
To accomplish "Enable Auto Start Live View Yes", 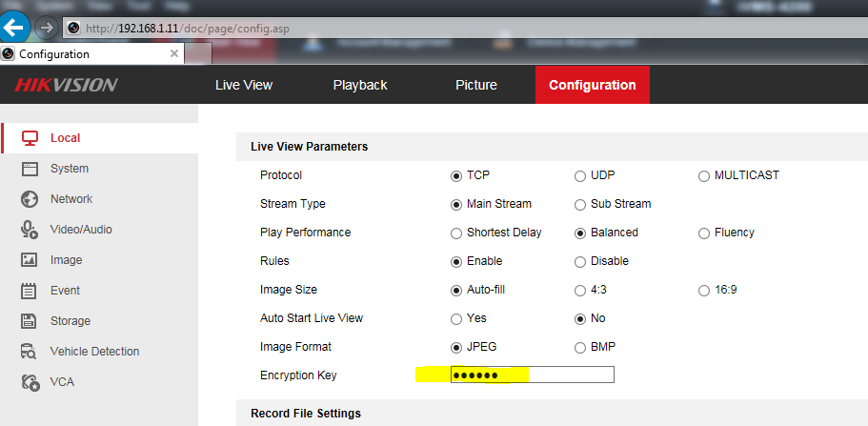I will point(456,318).
